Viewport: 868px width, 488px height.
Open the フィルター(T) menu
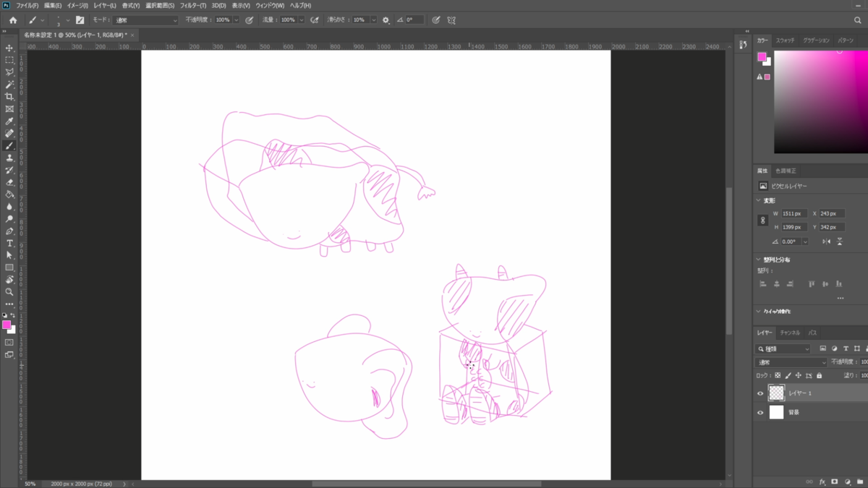click(x=193, y=5)
